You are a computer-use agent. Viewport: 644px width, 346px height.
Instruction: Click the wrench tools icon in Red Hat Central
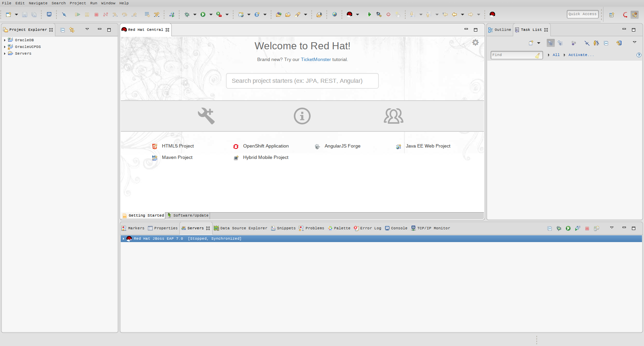pyautogui.click(x=206, y=116)
